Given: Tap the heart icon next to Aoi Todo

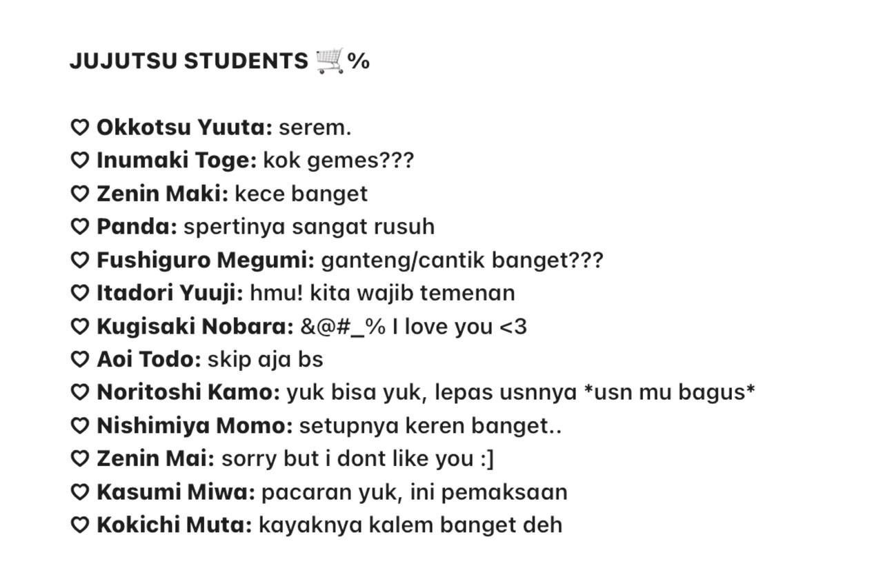Looking at the screenshot, I should point(80,359).
